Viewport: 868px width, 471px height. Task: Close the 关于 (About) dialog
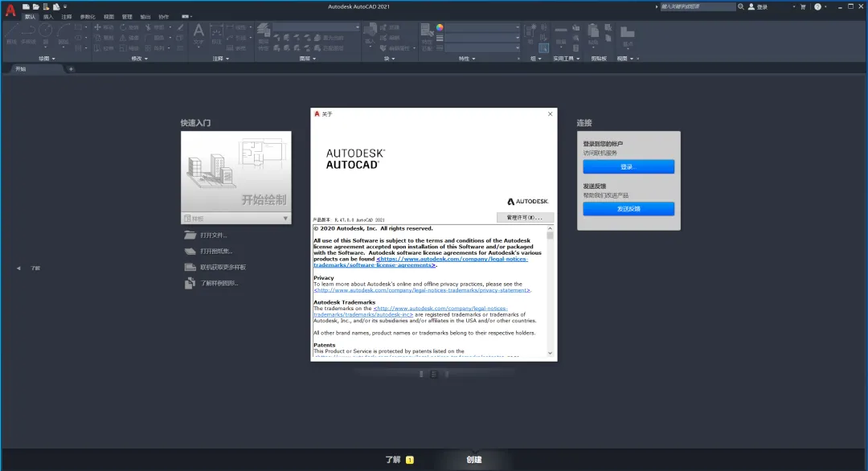coord(550,114)
